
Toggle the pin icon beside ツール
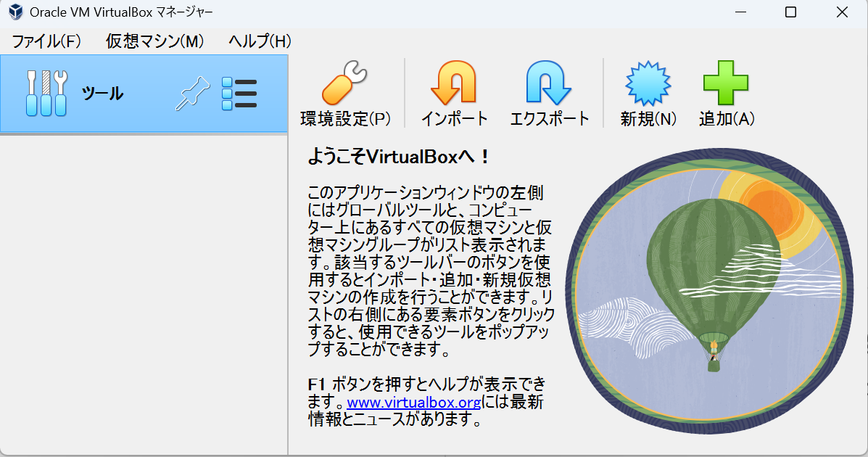point(193,93)
